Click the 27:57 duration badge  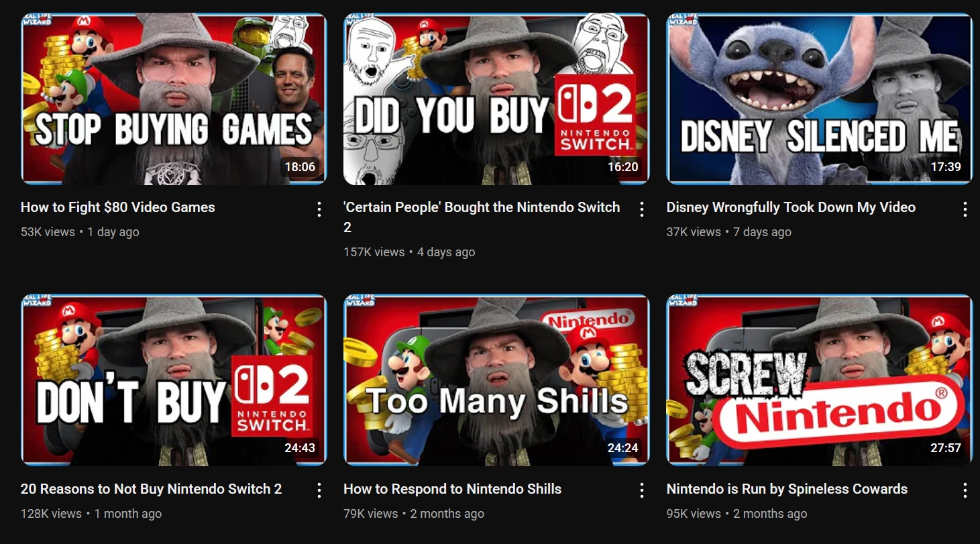point(946,448)
